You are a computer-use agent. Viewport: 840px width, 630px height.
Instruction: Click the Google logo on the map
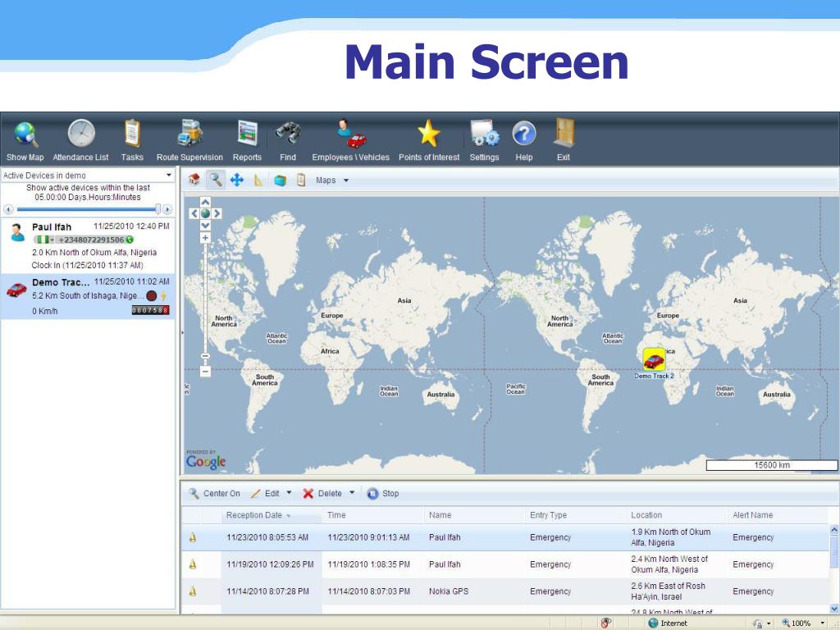pos(206,461)
